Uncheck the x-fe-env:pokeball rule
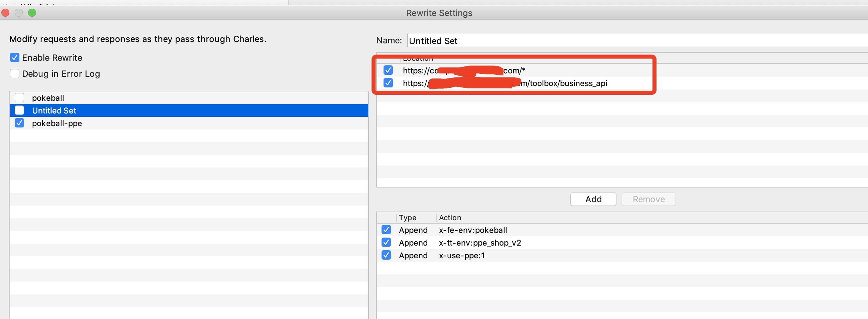Screen dimensions: 868x319 pos(386,230)
